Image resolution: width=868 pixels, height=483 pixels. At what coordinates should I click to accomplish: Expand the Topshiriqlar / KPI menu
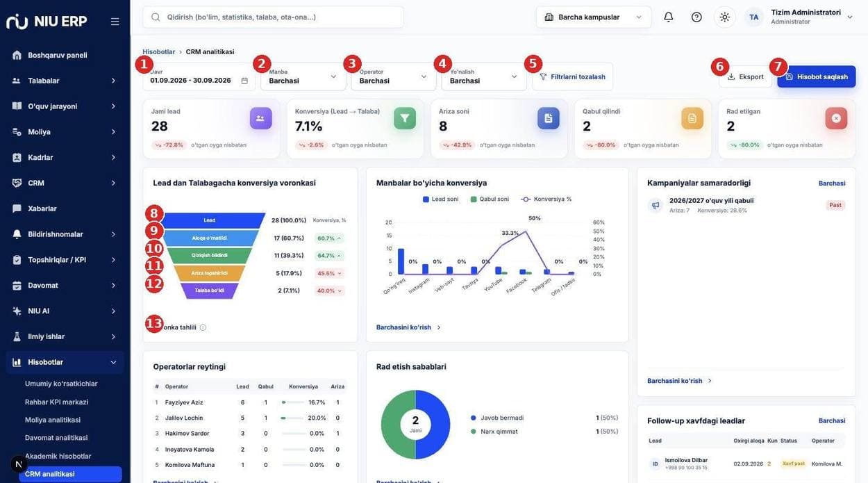(x=65, y=260)
